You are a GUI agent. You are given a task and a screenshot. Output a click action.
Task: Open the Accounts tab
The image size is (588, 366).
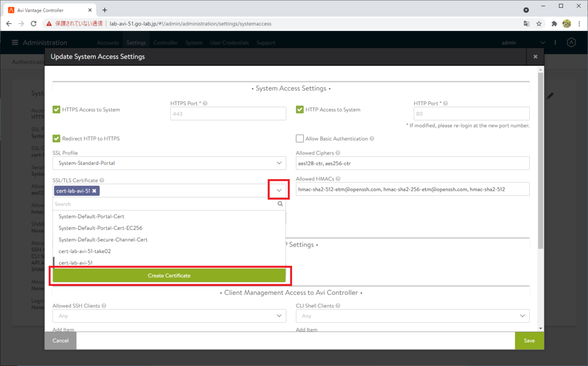click(108, 43)
